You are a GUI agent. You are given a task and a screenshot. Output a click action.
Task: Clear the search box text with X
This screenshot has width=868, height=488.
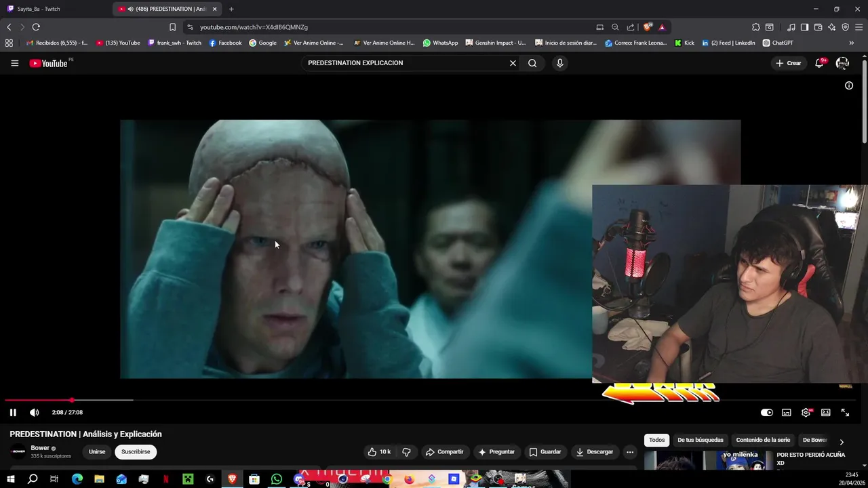pos(513,63)
